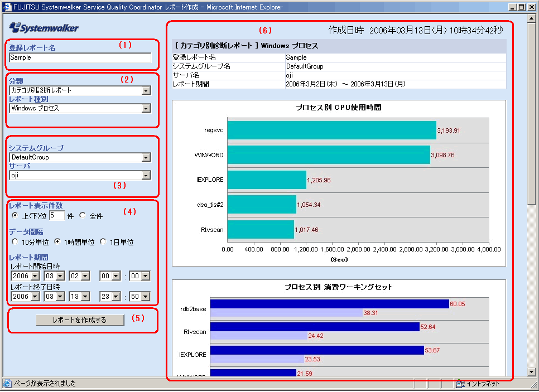Click the IEXPLORE CPU usage bar

267,180
